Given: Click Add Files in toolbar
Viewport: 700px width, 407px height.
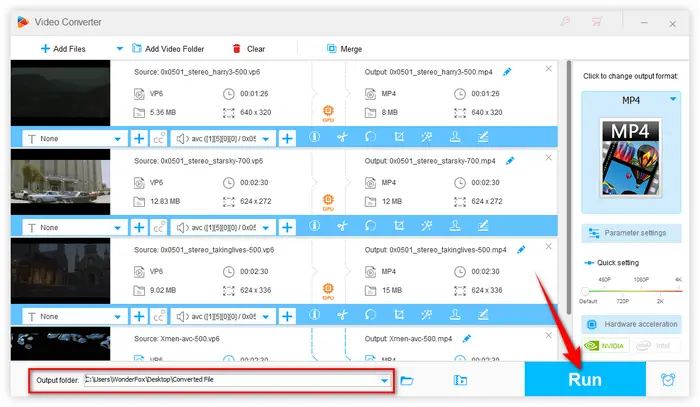Looking at the screenshot, I should pos(63,49).
